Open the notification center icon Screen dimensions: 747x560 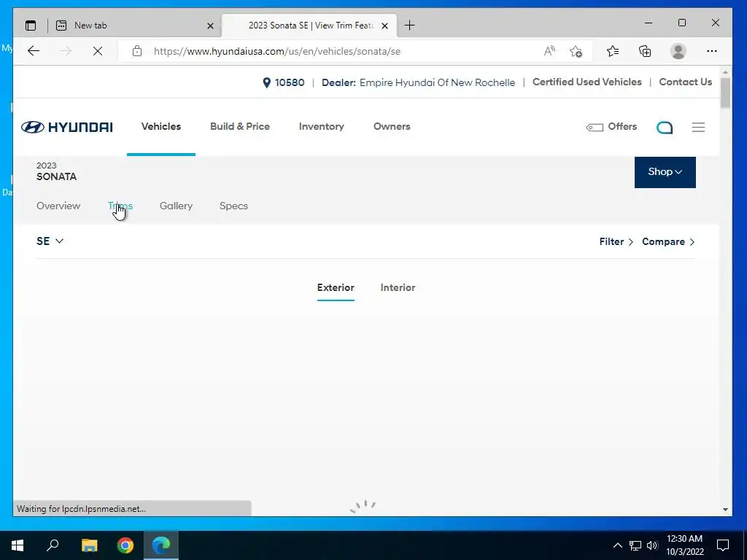(723, 545)
